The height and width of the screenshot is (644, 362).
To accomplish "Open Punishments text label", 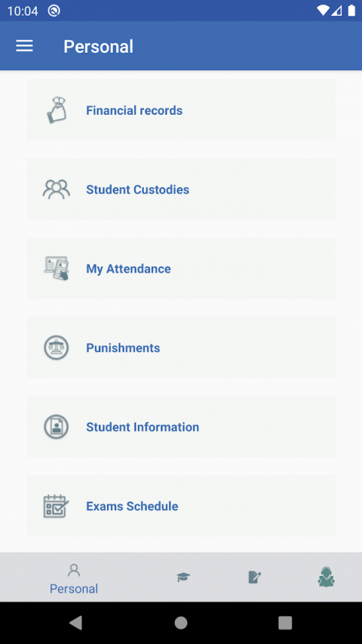I will pos(123,348).
